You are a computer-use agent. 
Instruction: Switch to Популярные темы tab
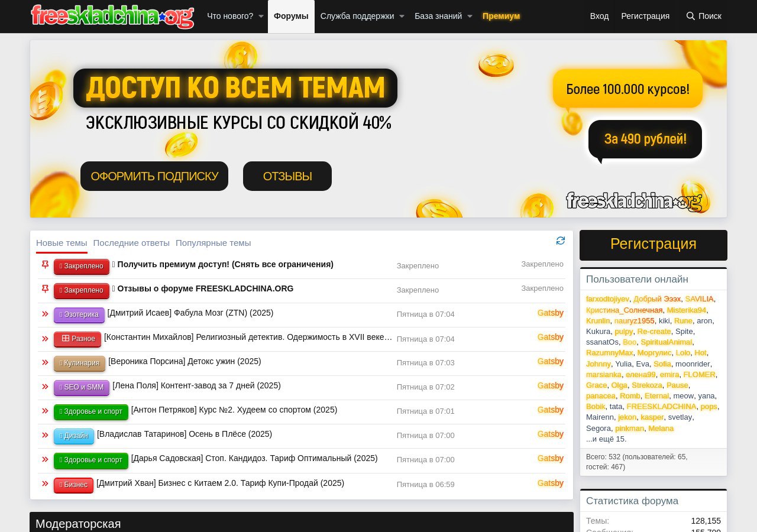213,243
